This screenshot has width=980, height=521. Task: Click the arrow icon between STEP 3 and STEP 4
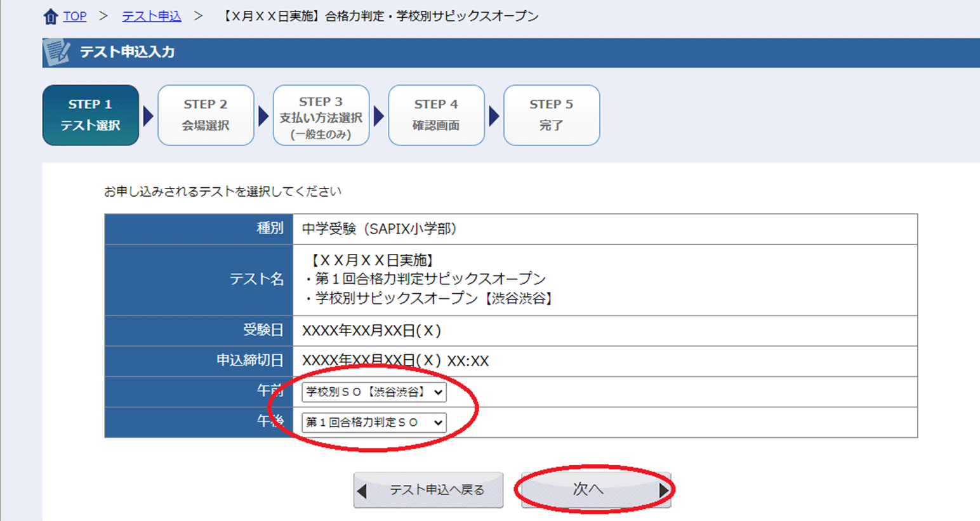coord(378,115)
